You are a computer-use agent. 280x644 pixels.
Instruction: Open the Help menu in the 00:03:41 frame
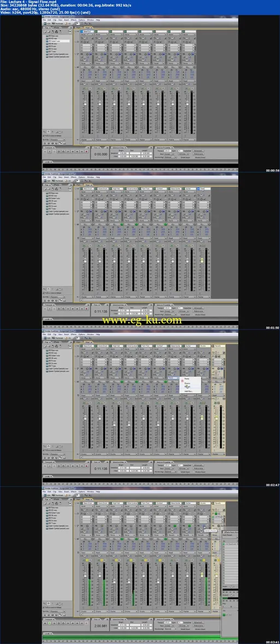[x=98, y=491]
